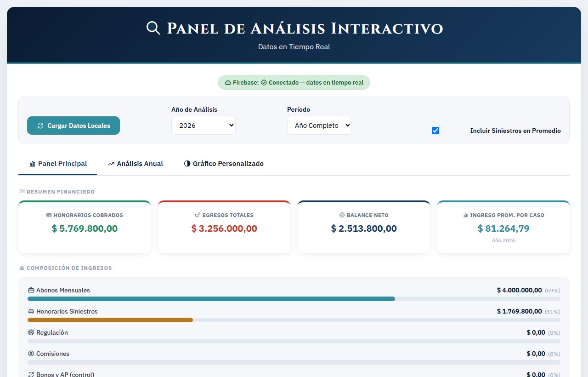Click the chart icon beside Composición de Ingresos
Viewport: 588px width, 377px height.
pyautogui.click(x=22, y=268)
